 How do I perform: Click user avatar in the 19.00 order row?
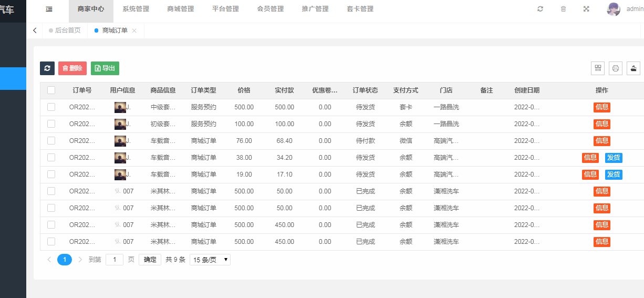tap(120, 174)
